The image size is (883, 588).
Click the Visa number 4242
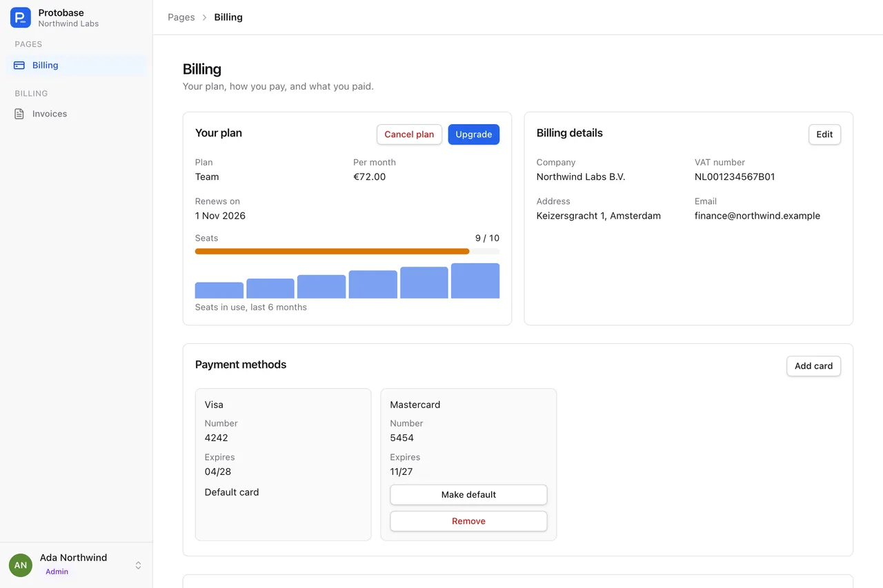point(217,438)
